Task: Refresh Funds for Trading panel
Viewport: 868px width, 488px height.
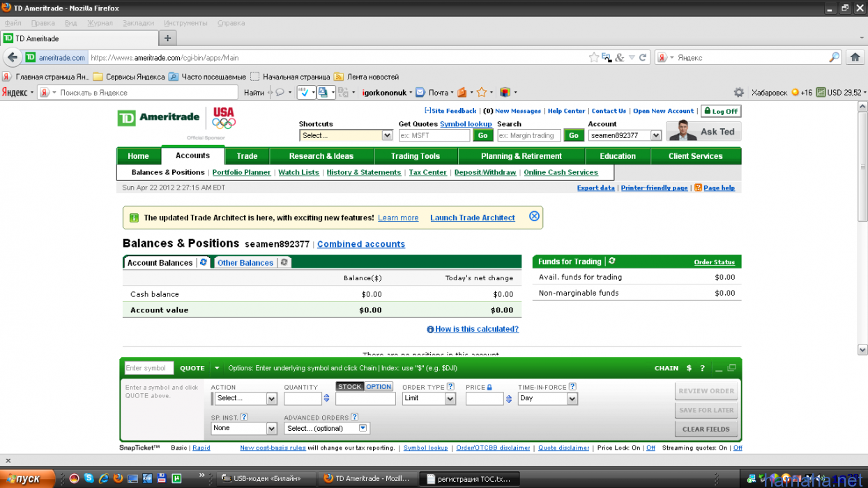Action: [x=612, y=261]
